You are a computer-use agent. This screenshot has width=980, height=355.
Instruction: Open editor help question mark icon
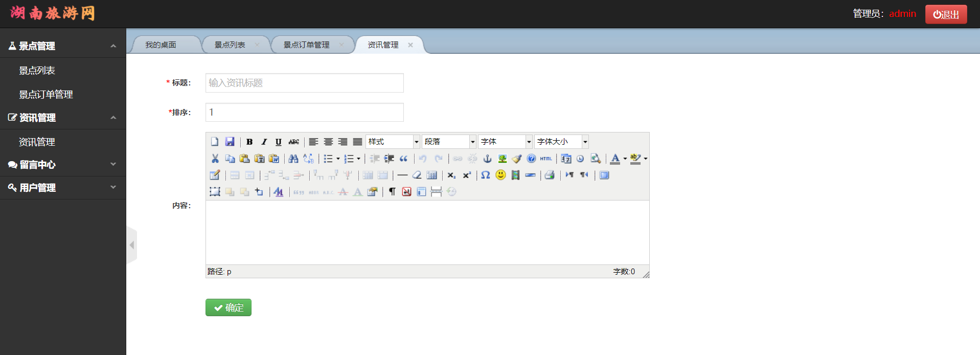click(532, 159)
